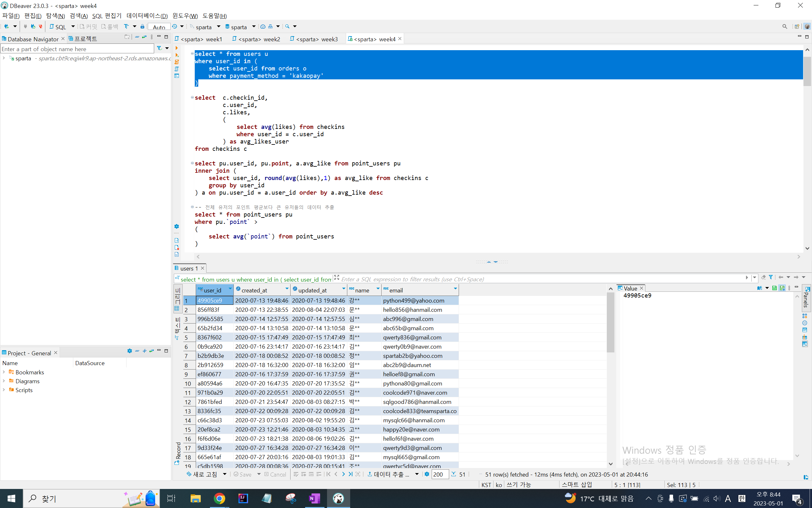The width and height of the screenshot is (812, 508).
Task: Click the transaction log clock icon
Action: coord(174,26)
